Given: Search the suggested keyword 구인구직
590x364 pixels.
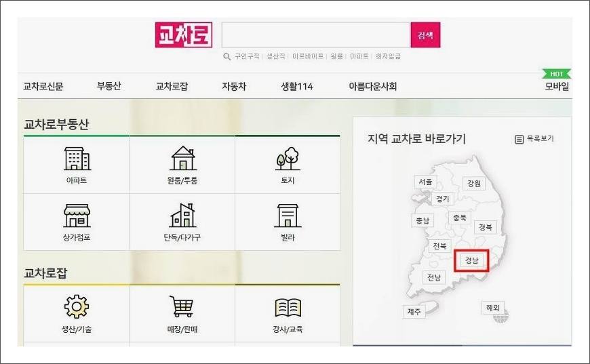Looking at the screenshot, I should pyautogui.click(x=247, y=56).
